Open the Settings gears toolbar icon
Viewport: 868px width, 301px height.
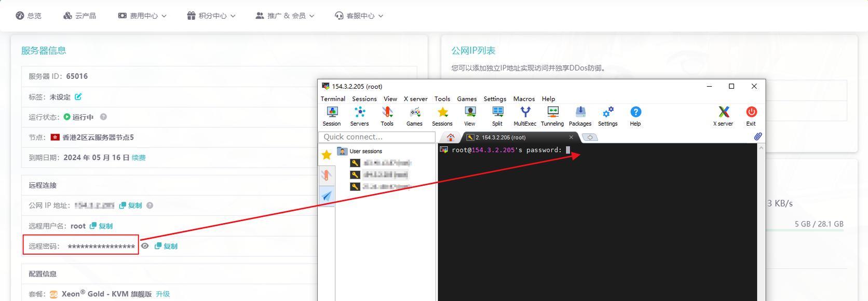608,116
